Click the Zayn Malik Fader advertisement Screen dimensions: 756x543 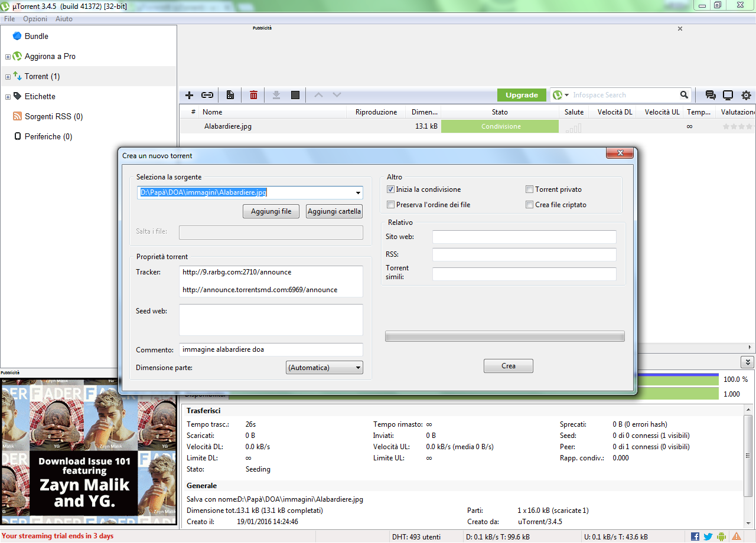click(89, 452)
